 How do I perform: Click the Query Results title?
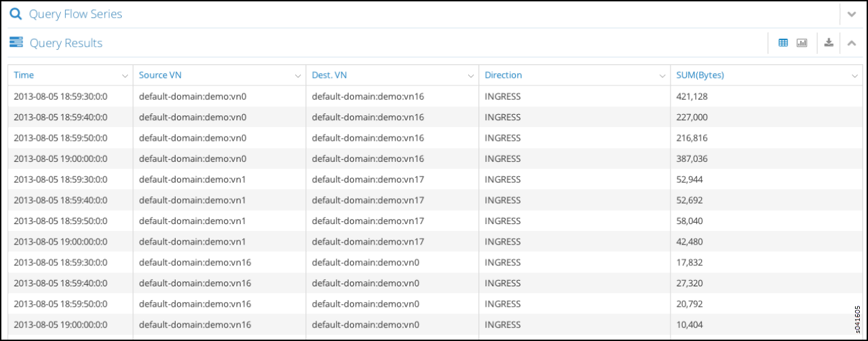66,43
